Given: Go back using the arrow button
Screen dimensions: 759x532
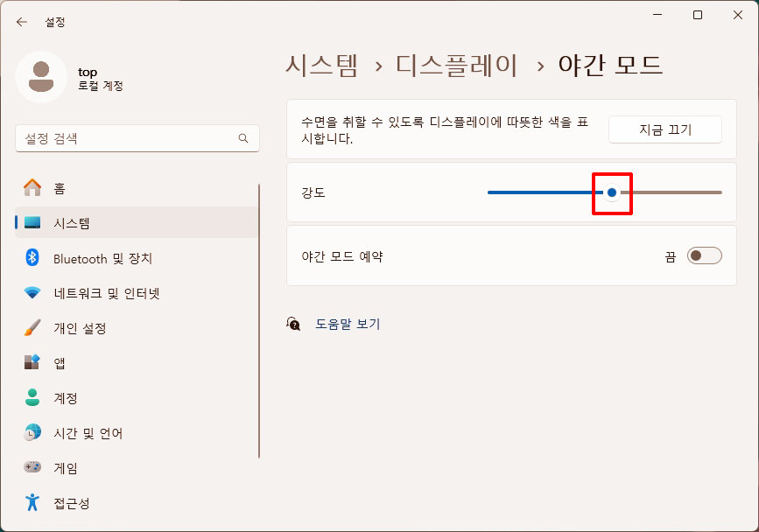Looking at the screenshot, I should [21, 22].
